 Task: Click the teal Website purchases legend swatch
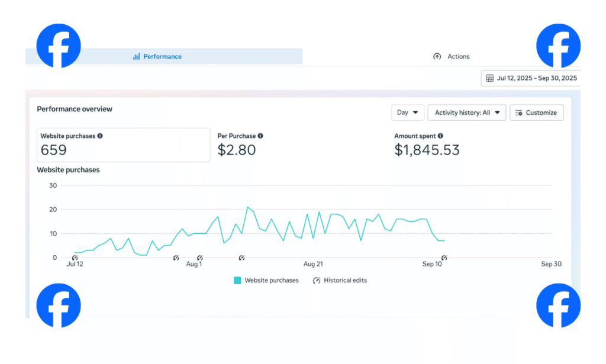point(237,281)
